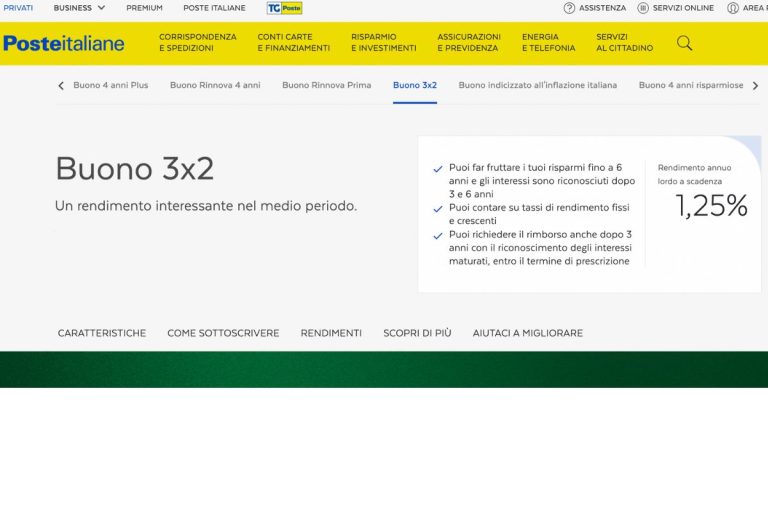Viewport: 768px width, 512px height.
Task: Click 'Rendimento annuo lordo a scadenza' label
Action: tap(695, 174)
